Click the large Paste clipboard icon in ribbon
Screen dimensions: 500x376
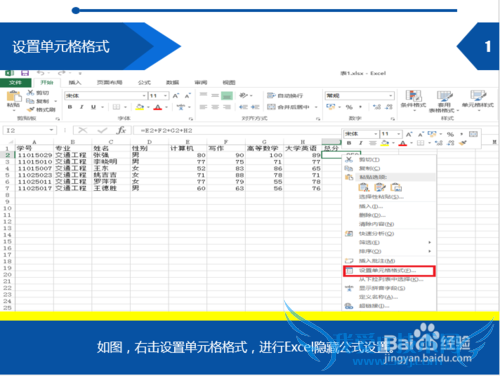(x=14, y=96)
